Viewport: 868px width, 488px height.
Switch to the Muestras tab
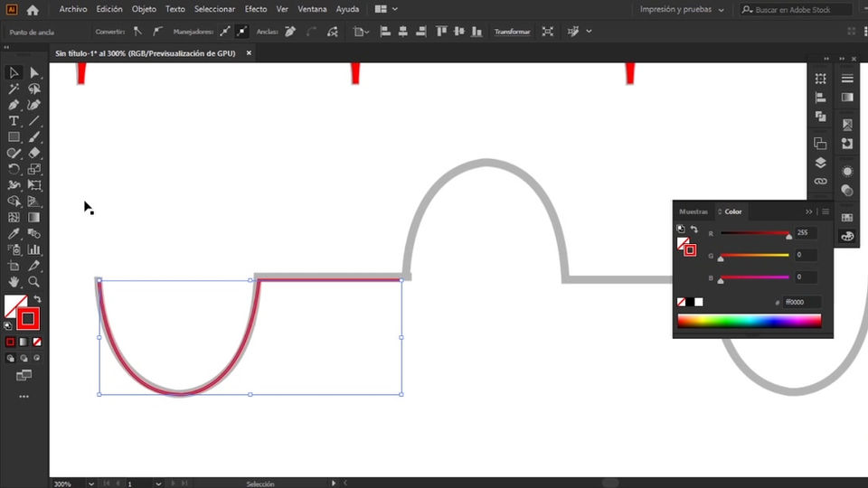click(x=693, y=211)
